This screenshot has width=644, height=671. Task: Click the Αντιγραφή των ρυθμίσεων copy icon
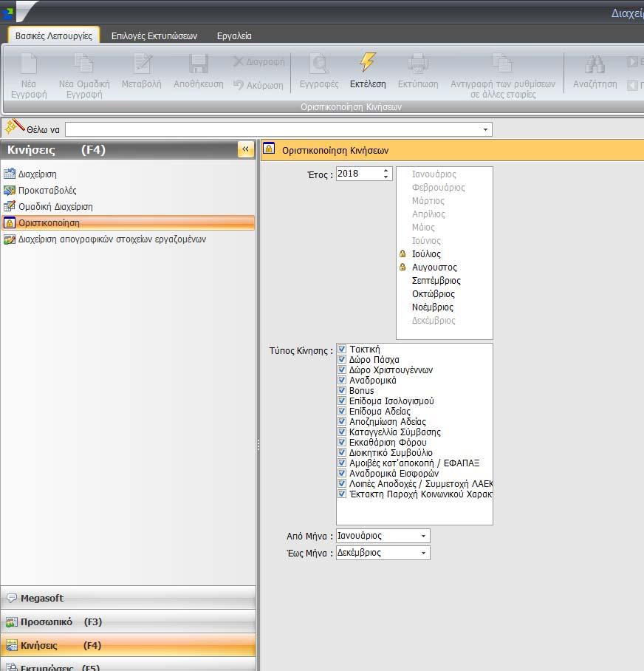(x=502, y=63)
